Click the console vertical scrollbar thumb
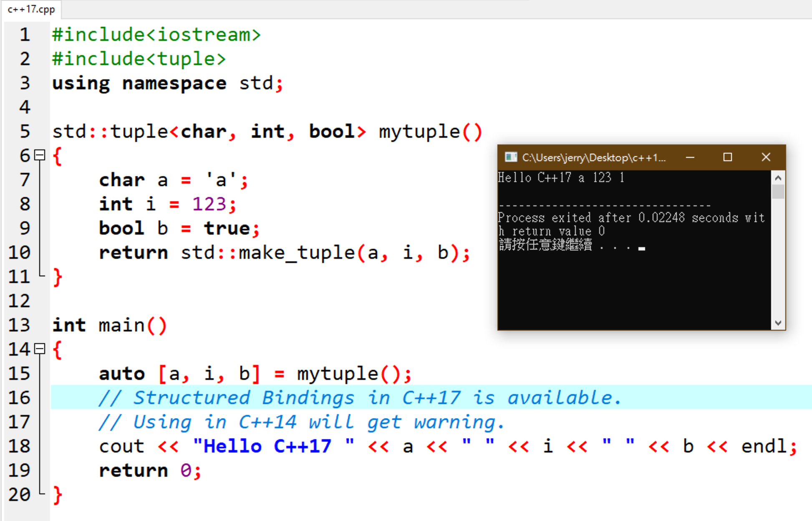This screenshot has height=521, width=812. tap(778, 192)
